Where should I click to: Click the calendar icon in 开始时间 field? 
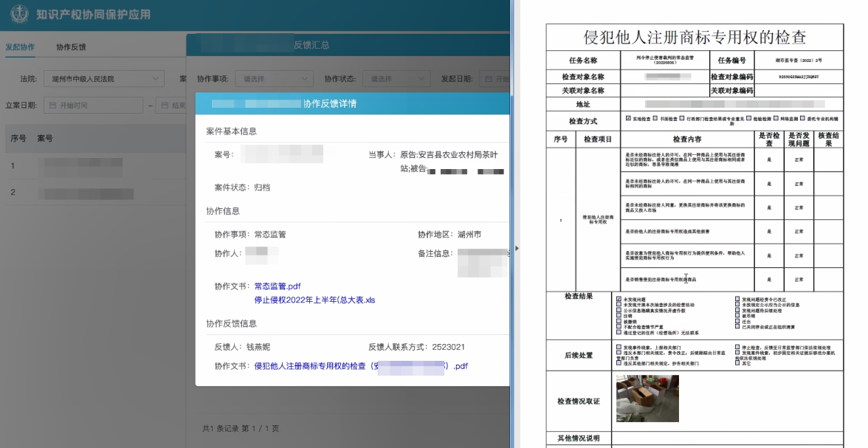53,106
